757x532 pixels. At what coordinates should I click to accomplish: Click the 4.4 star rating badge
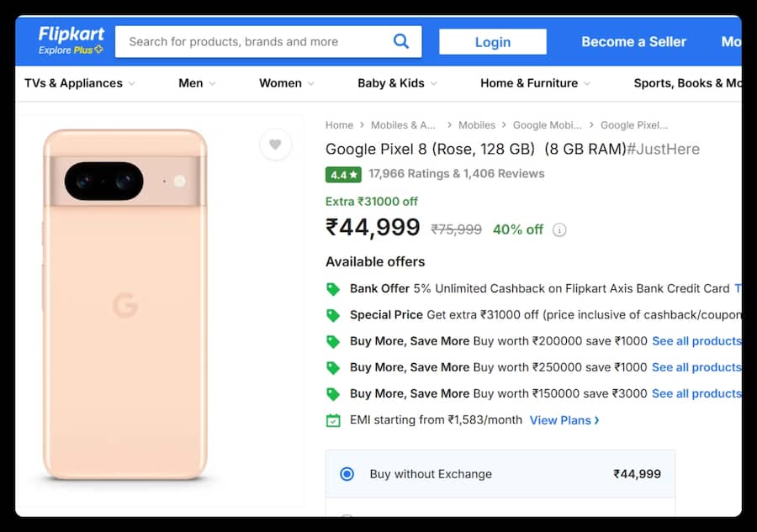pyautogui.click(x=343, y=175)
